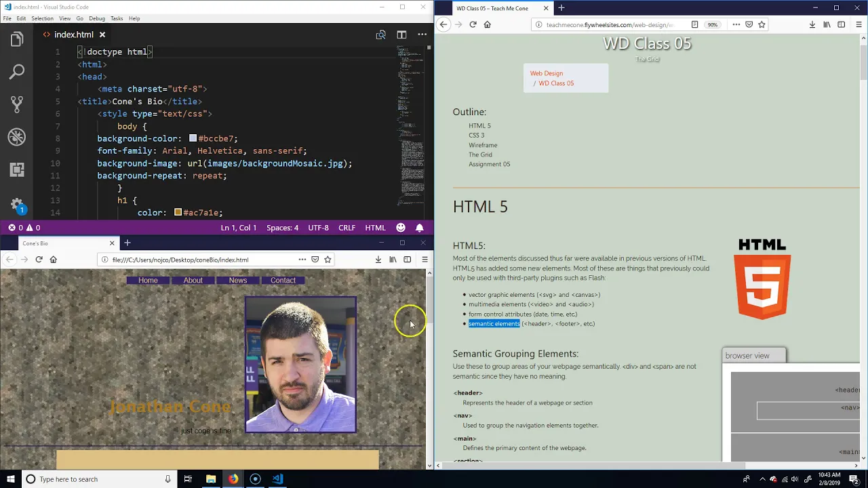This screenshot has height=488, width=868.
Task: Change file encoding via UTF-8 in status bar
Action: pos(318,228)
